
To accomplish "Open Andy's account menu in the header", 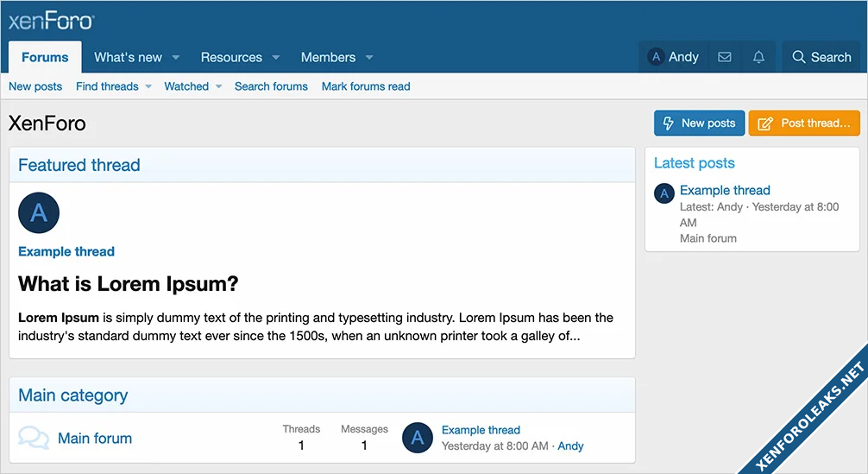I will [x=673, y=57].
